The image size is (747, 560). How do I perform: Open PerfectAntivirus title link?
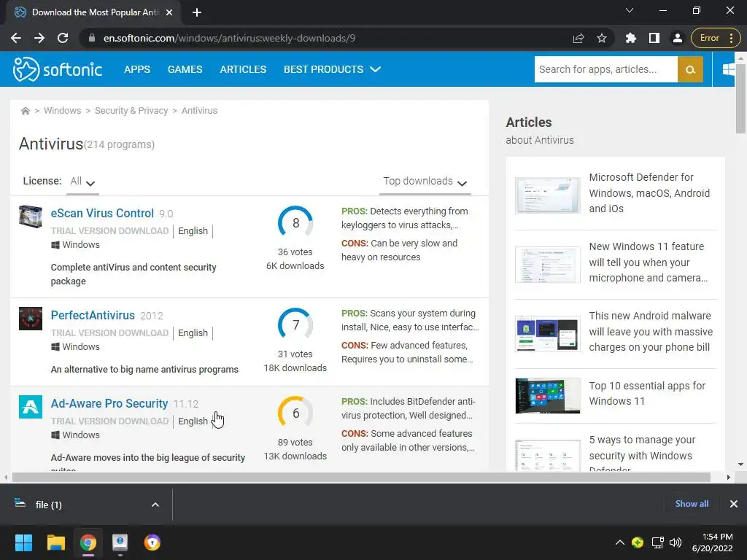(93, 315)
